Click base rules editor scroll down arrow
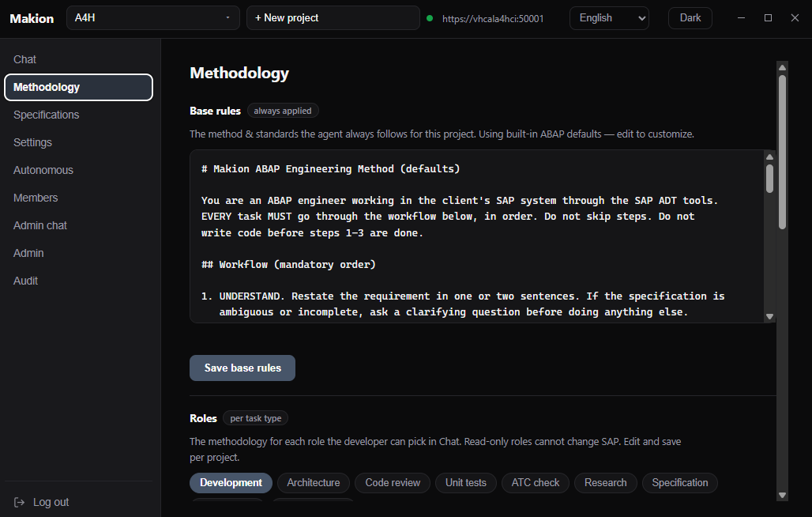Viewport: 812px width, 517px height. 769,316
